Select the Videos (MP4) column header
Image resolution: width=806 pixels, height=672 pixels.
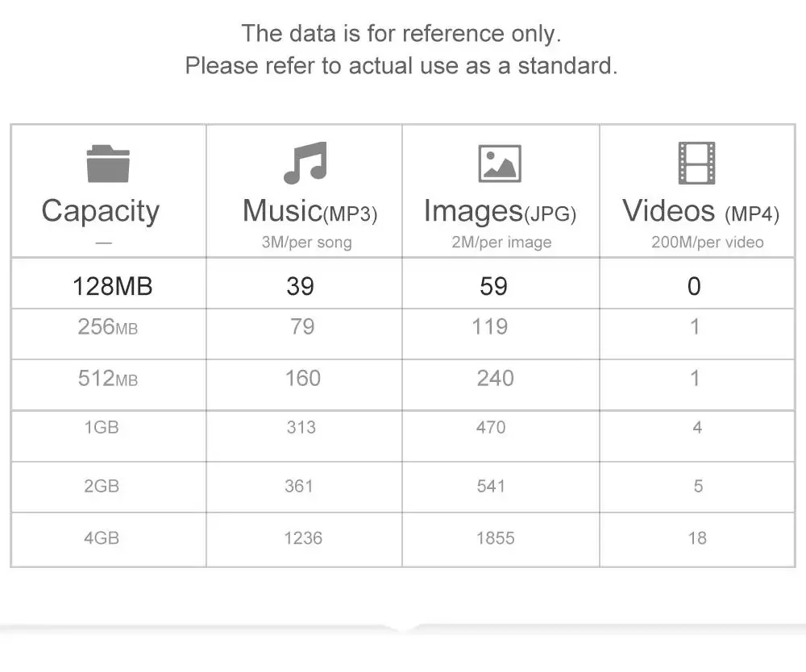tap(700, 211)
